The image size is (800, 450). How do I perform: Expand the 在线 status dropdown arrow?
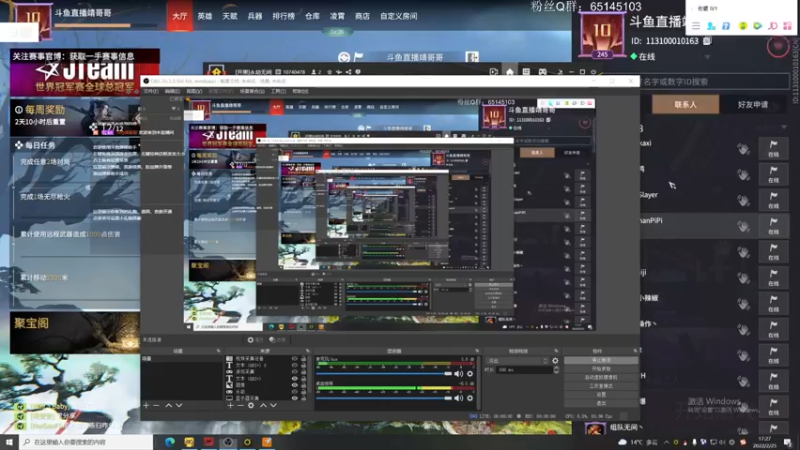(708, 57)
